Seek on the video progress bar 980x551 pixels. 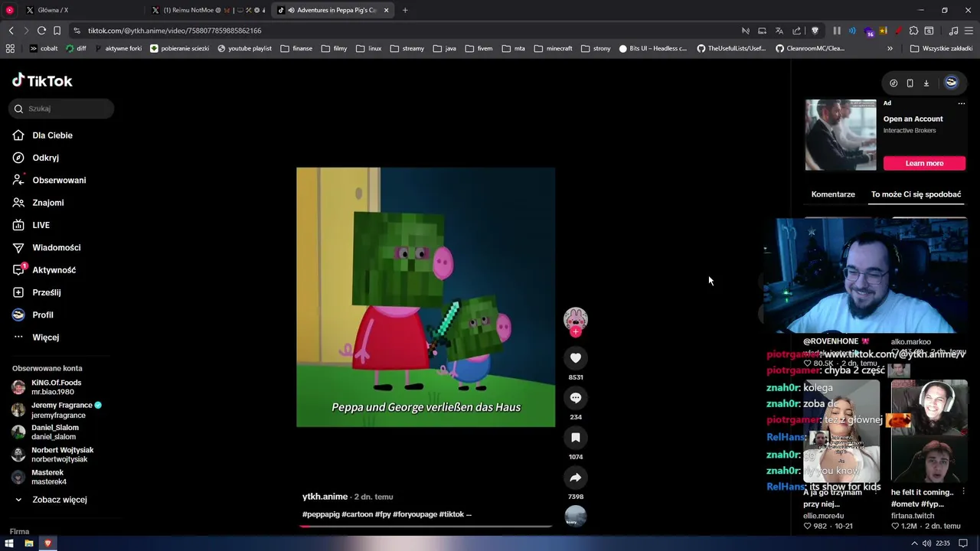tap(426, 526)
